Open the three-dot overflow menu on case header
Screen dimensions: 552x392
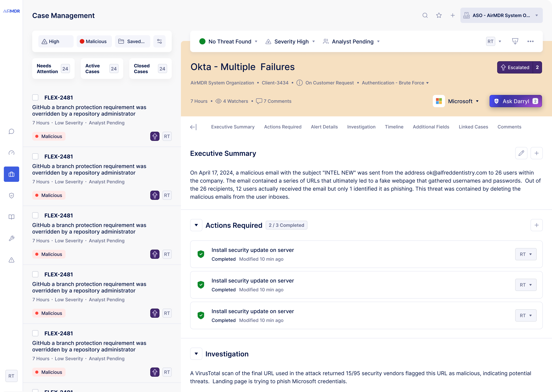pos(531,41)
